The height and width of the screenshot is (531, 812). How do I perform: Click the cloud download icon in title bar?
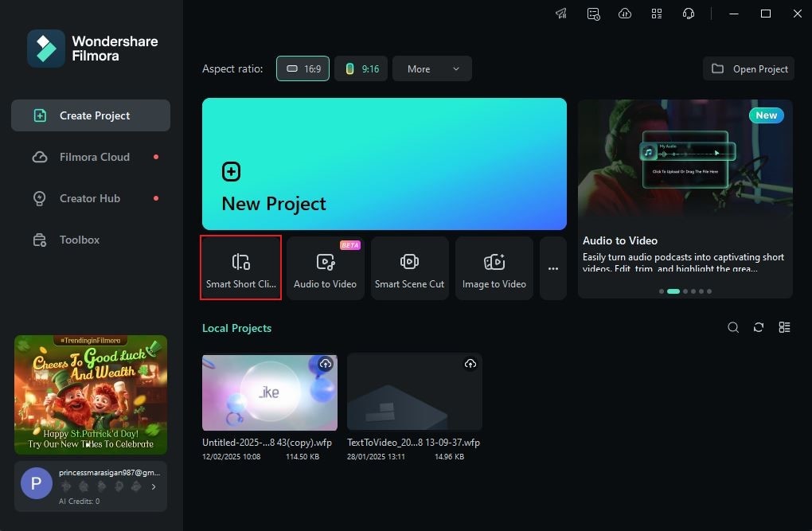click(x=625, y=14)
